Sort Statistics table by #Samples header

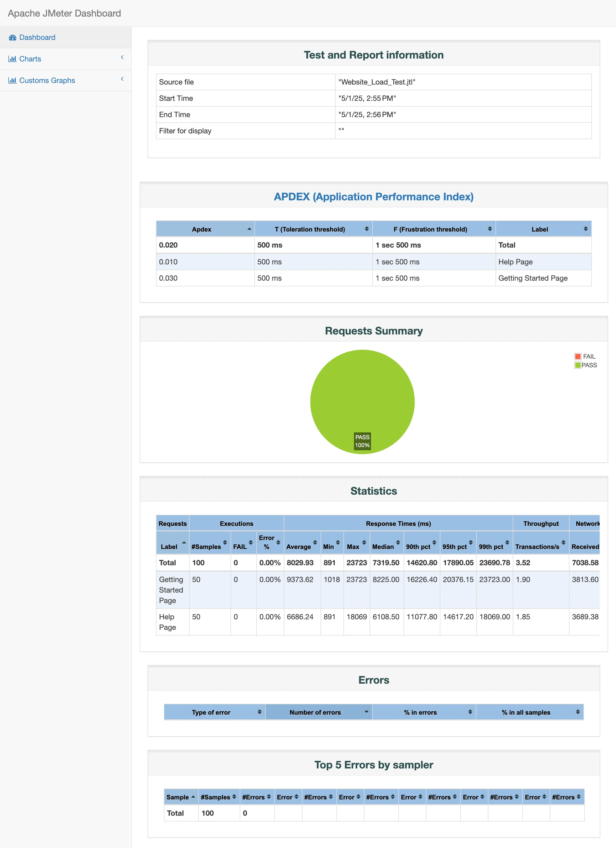pos(206,547)
